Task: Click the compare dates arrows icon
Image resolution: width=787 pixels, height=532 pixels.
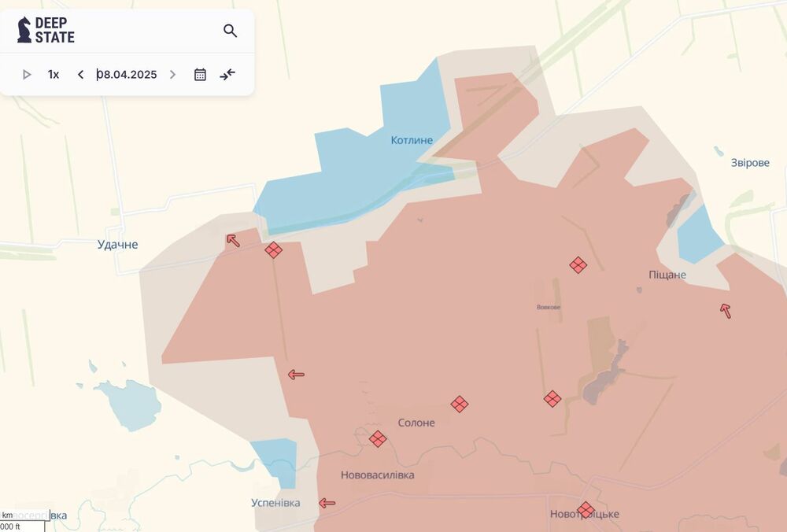Action: pos(227,75)
